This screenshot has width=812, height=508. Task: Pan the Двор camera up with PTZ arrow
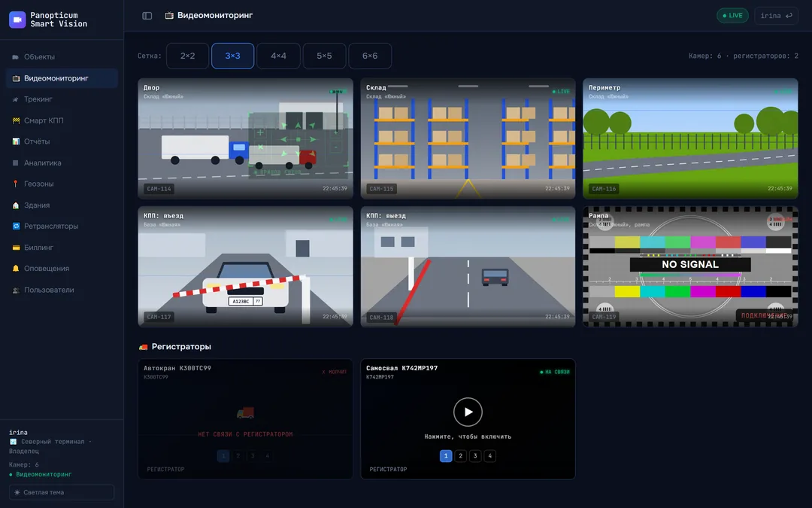(x=298, y=126)
